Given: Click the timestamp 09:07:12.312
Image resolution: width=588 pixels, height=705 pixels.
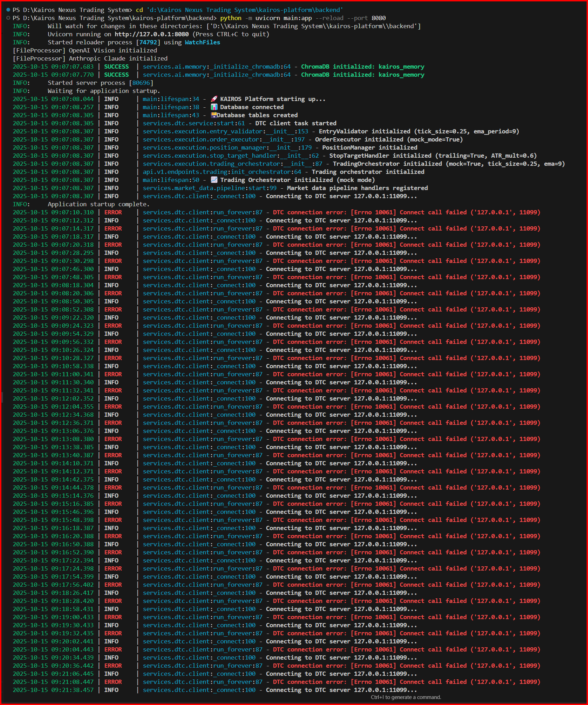Looking at the screenshot, I should tap(53, 220).
